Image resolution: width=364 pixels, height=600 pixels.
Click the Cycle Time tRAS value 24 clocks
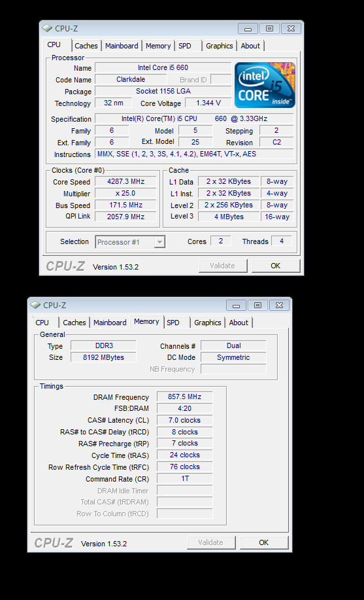pos(185,455)
